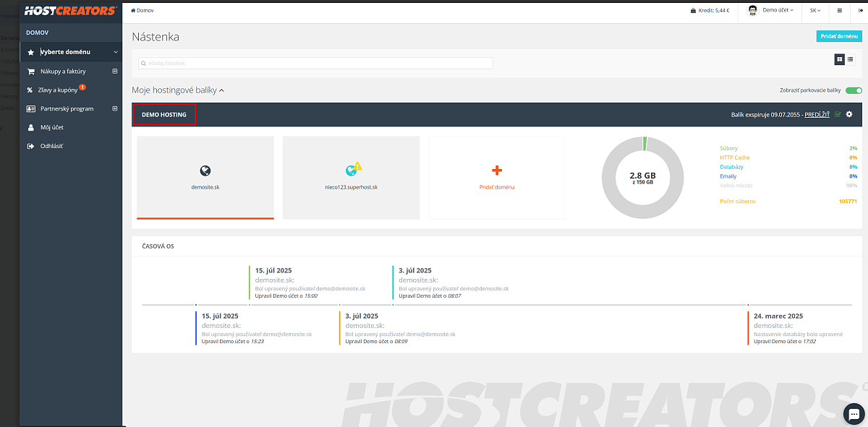
Task: Toggle the green checkbox in package header
Action: 838,114
